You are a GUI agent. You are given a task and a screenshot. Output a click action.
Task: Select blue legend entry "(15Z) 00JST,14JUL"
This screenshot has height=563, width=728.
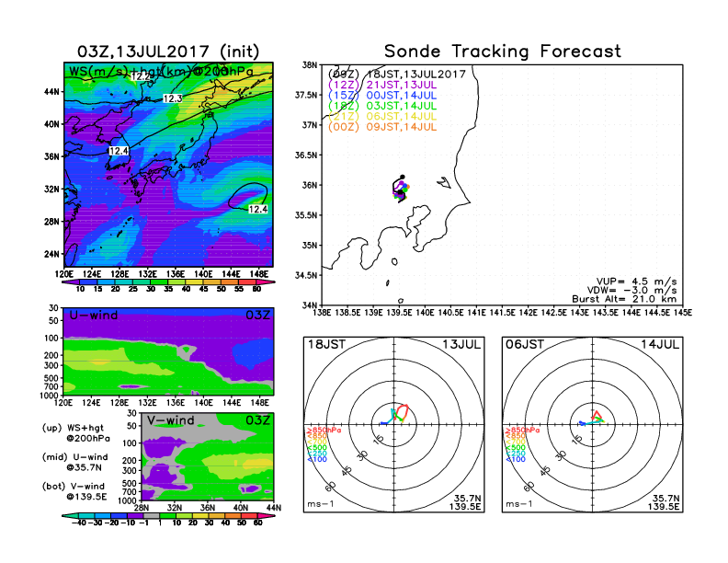click(382, 96)
